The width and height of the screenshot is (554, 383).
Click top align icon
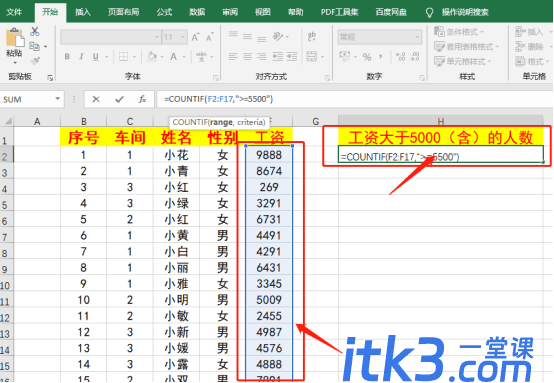pyautogui.click(x=233, y=35)
